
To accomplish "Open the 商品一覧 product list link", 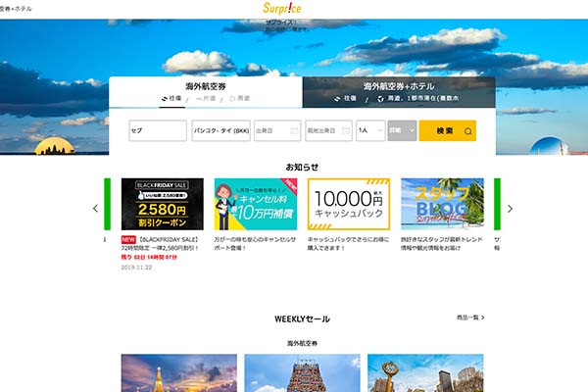I will click(x=469, y=318).
